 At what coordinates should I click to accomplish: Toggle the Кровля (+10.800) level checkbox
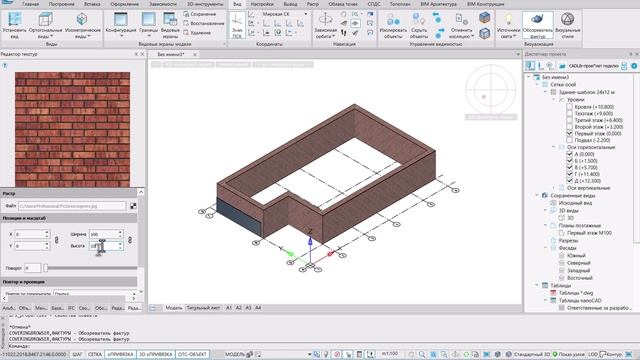coord(569,107)
